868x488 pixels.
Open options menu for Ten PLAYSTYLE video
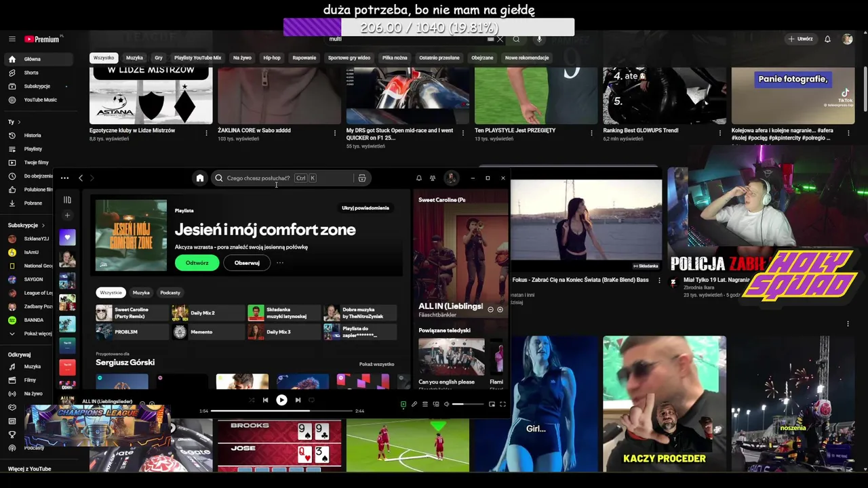pyautogui.click(x=591, y=133)
